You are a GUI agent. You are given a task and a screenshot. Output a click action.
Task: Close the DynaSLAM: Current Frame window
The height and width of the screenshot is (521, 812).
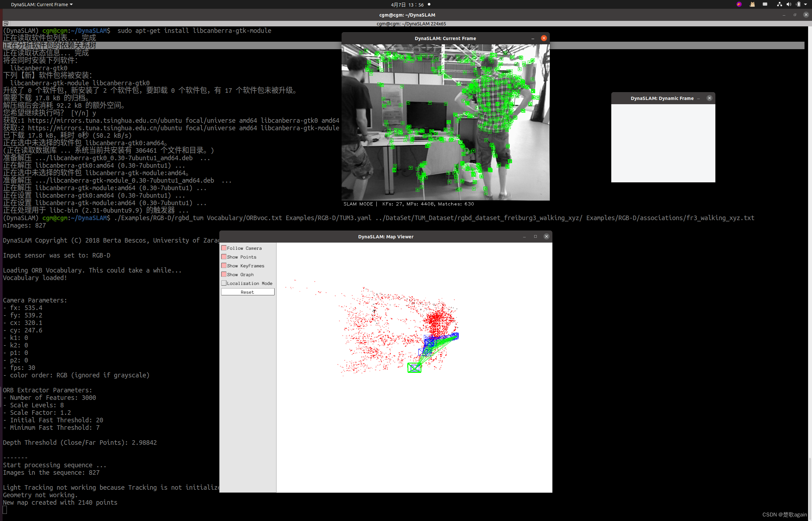click(x=544, y=38)
